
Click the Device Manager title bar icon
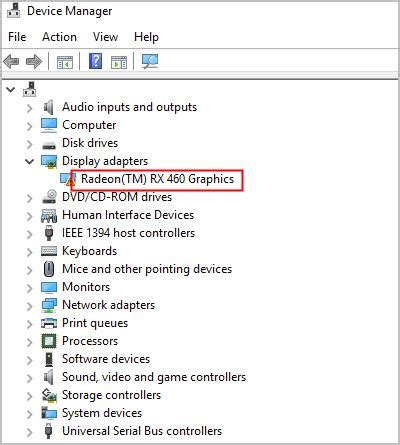click(14, 11)
